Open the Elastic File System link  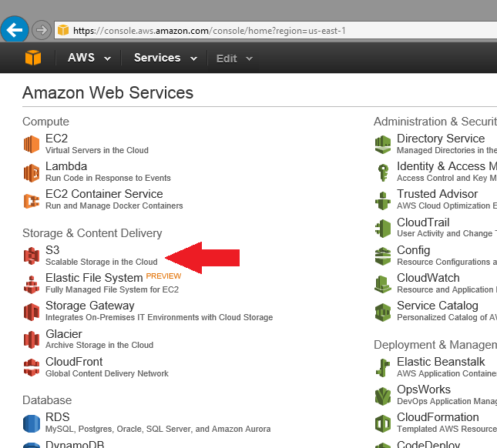tap(94, 278)
